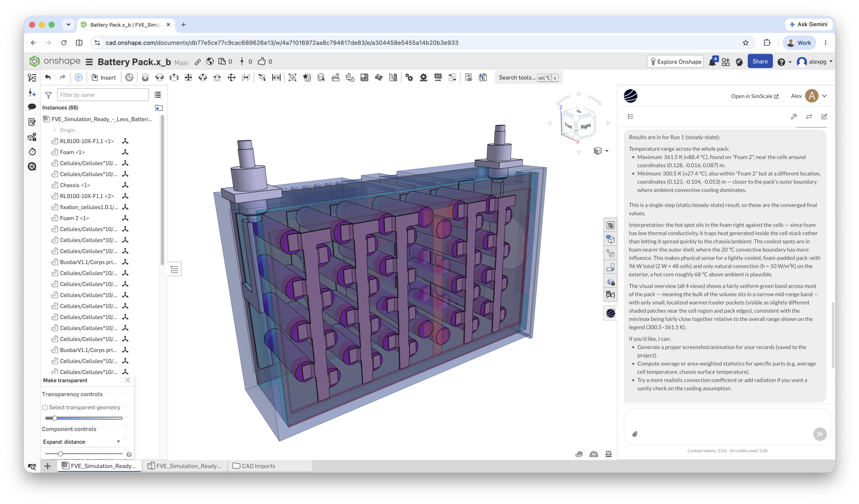Click the new chat edit icon
This screenshot has width=859, height=504.
pyautogui.click(x=824, y=116)
